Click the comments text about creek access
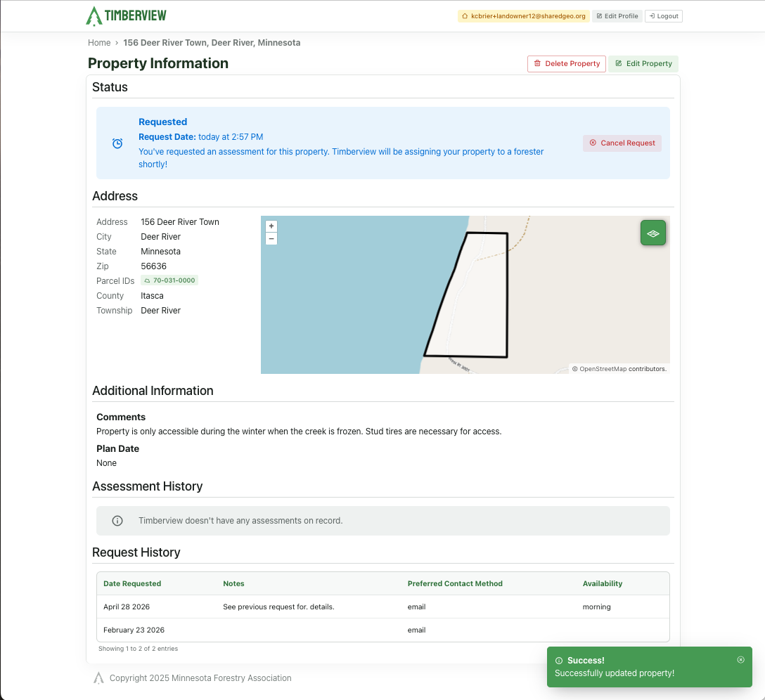 coord(299,432)
